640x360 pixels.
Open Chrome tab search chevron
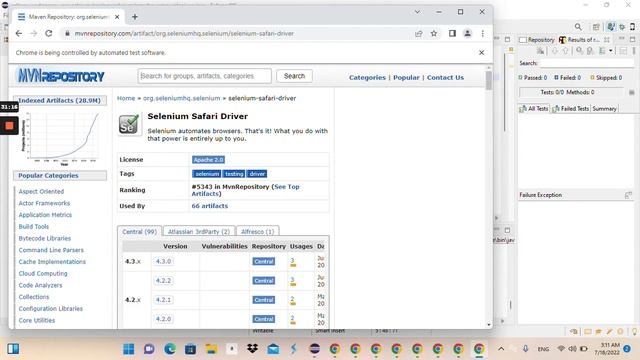click(x=417, y=12)
